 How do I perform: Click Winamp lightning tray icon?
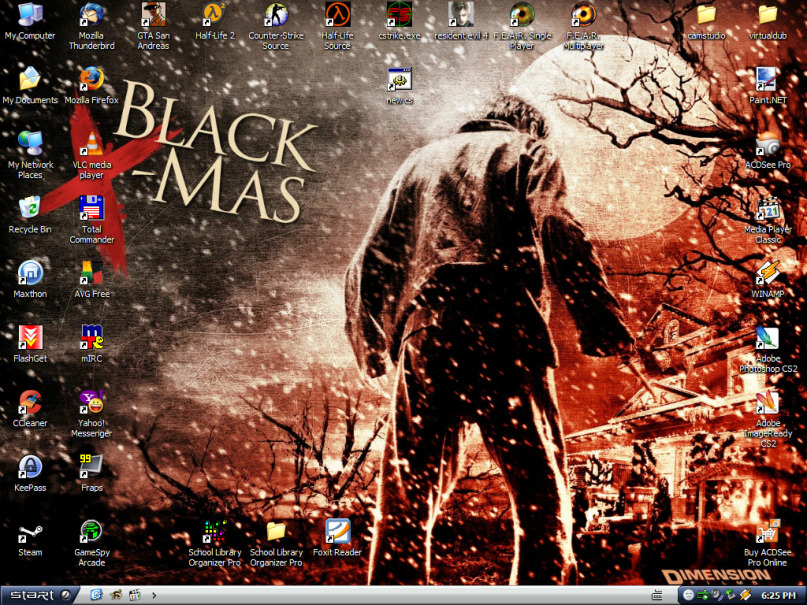point(746,595)
